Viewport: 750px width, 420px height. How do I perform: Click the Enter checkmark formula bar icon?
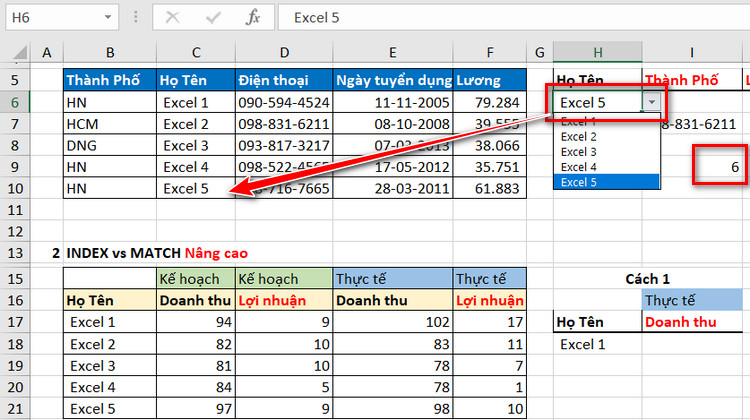[213, 18]
